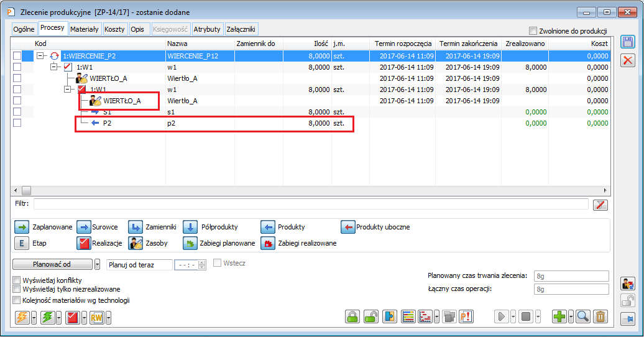
Task: Click the gray play button
Action: pyautogui.click(x=502, y=317)
